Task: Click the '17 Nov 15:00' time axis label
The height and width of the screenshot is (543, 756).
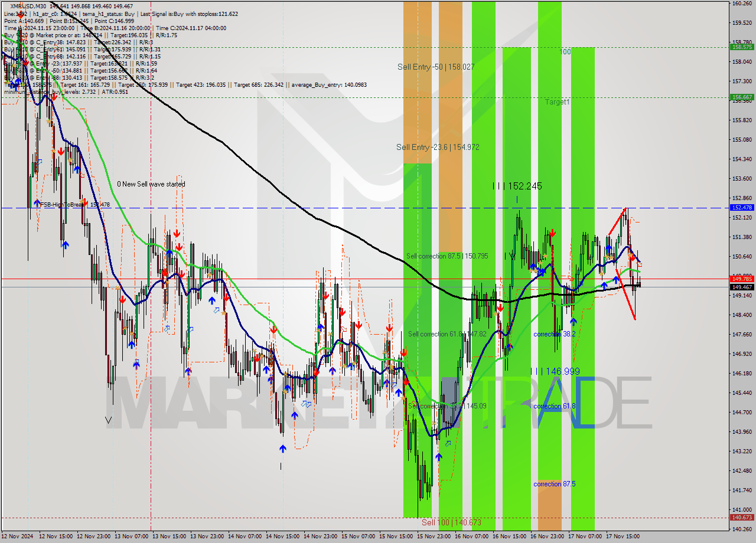Action: [x=623, y=537]
